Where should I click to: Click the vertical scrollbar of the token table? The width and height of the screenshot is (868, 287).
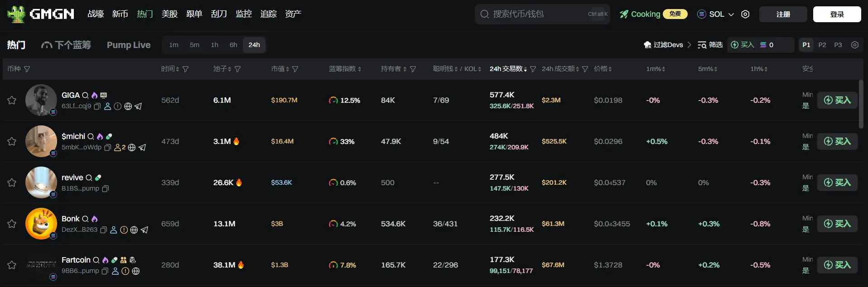(861, 104)
